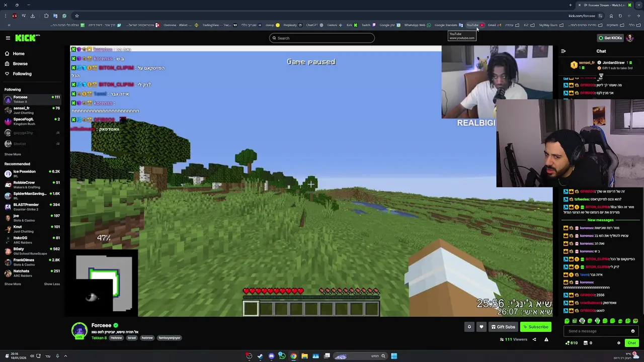
Task: Expand Show More under Following list
Action: pos(13,154)
